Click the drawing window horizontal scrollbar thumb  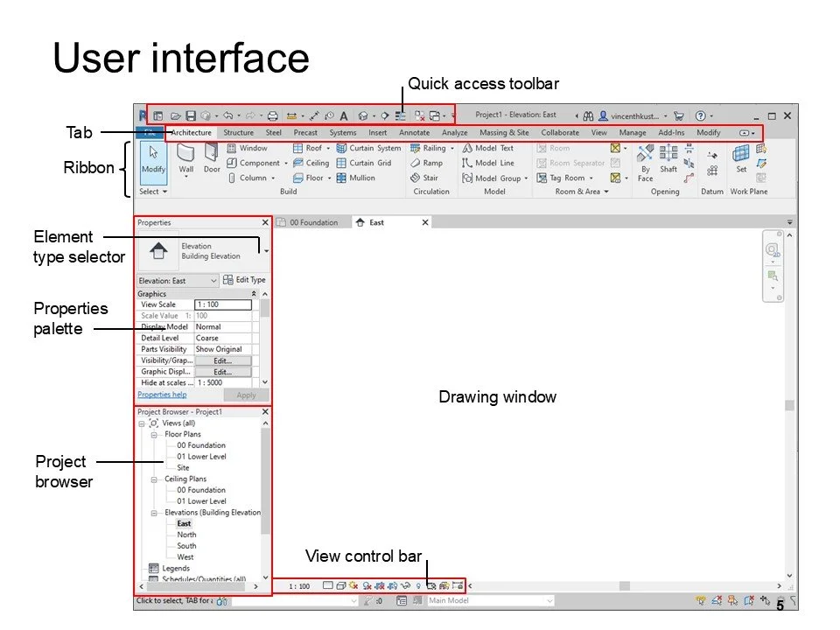click(x=624, y=586)
